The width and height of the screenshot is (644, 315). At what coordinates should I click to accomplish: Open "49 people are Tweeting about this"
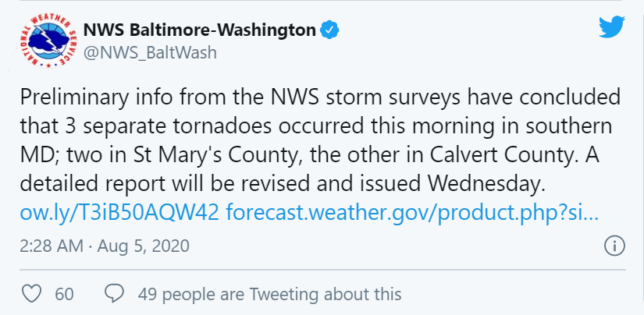click(269, 294)
